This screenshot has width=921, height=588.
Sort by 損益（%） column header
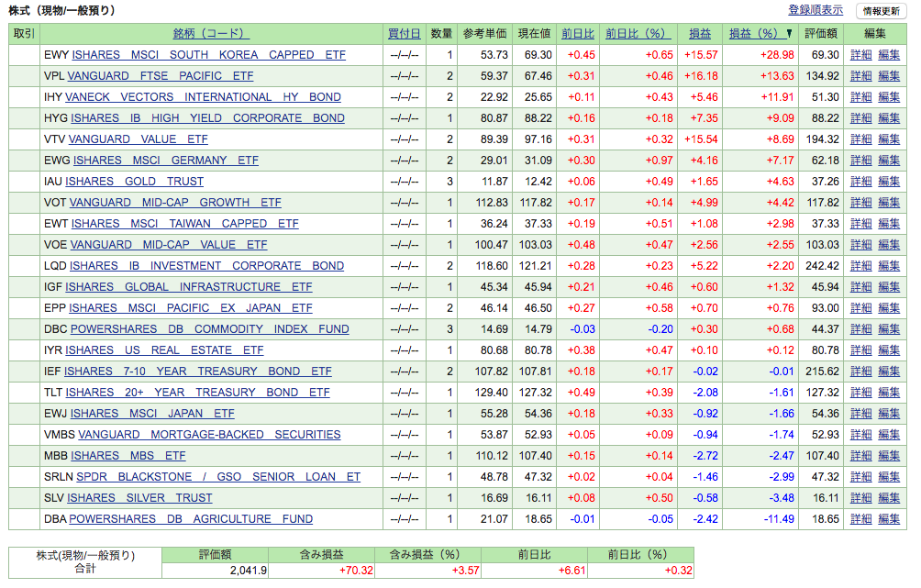tap(756, 34)
